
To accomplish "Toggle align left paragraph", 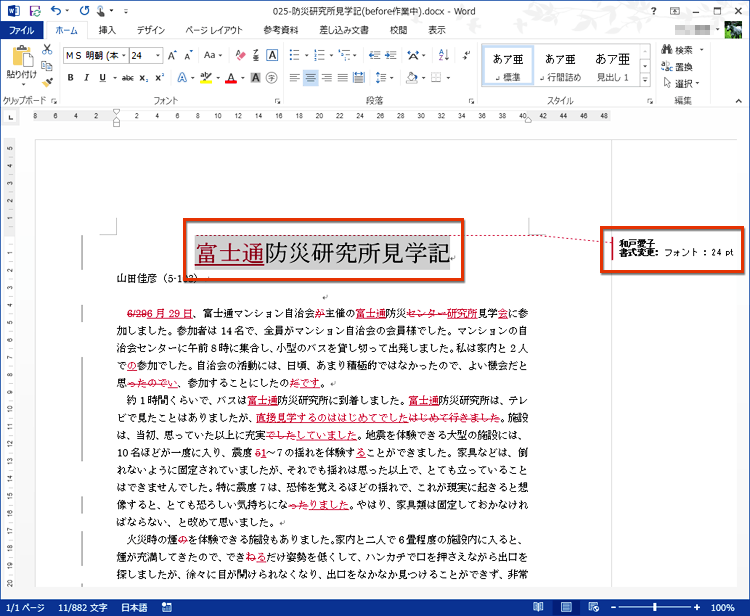I will point(295,77).
